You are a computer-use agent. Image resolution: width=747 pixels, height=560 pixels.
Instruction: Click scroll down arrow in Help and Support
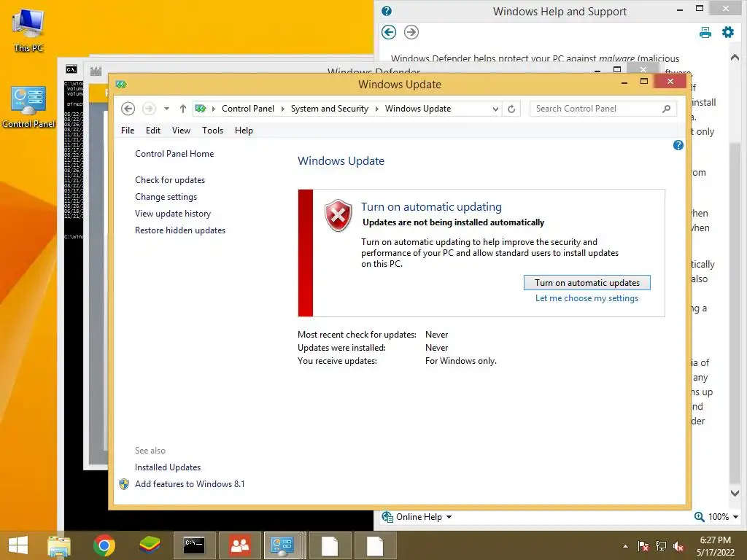click(735, 494)
